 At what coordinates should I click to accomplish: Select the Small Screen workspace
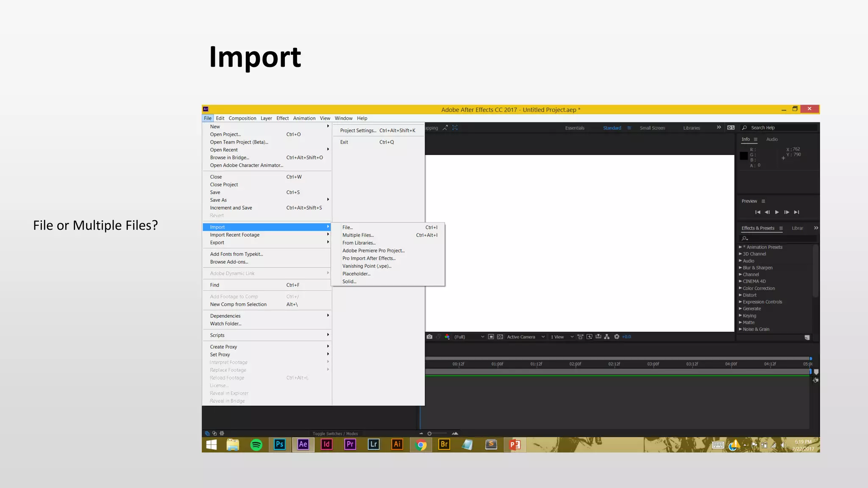pos(652,128)
